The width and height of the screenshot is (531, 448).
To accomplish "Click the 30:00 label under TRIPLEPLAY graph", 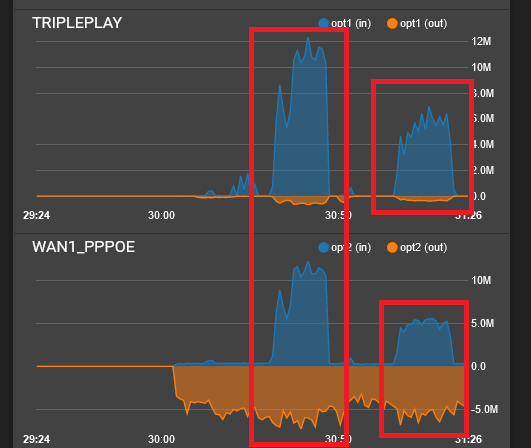I will [161, 215].
